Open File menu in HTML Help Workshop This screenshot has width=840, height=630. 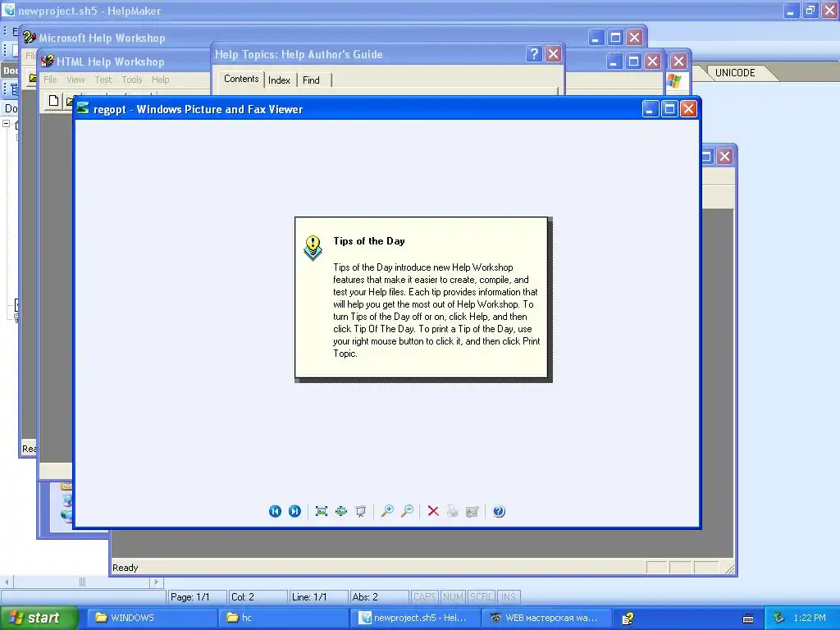click(50, 80)
